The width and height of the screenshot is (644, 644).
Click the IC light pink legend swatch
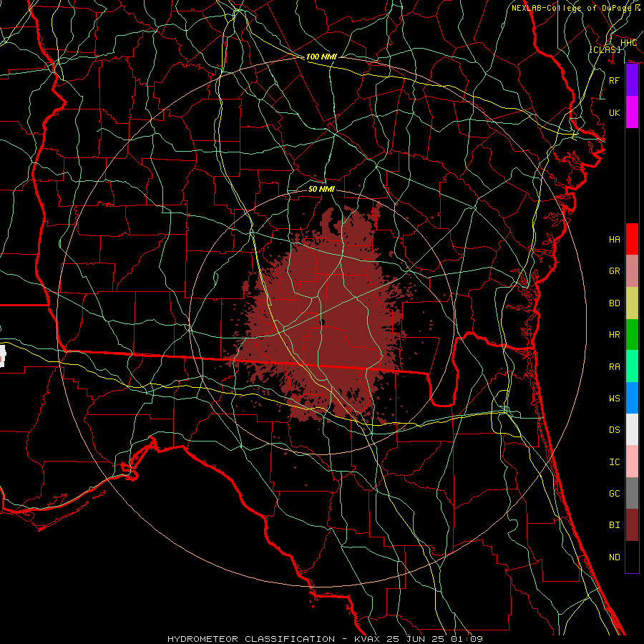pyautogui.click(x=632, y=462)
